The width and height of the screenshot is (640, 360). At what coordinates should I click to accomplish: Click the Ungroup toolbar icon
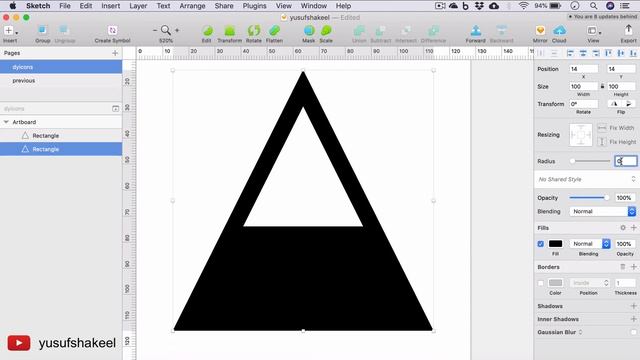[x=64, y=30]
